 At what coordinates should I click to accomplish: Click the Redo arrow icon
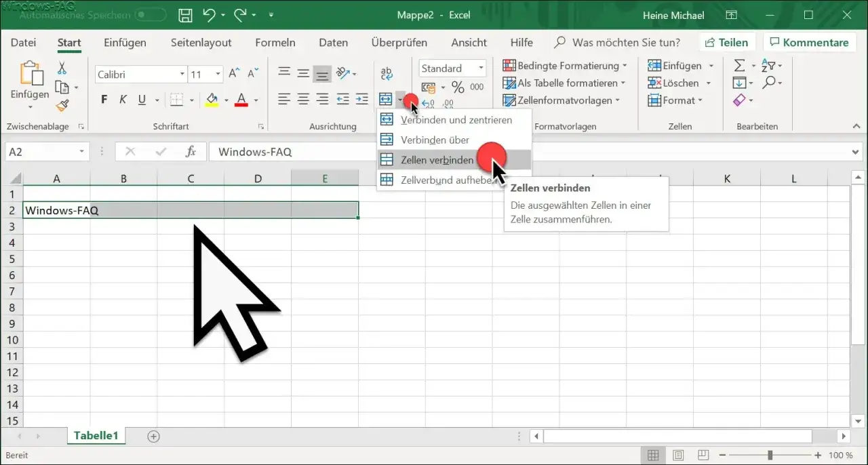(x=240, y=14)
